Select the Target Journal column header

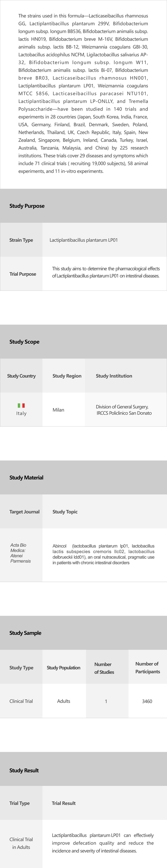click(24, 511)
